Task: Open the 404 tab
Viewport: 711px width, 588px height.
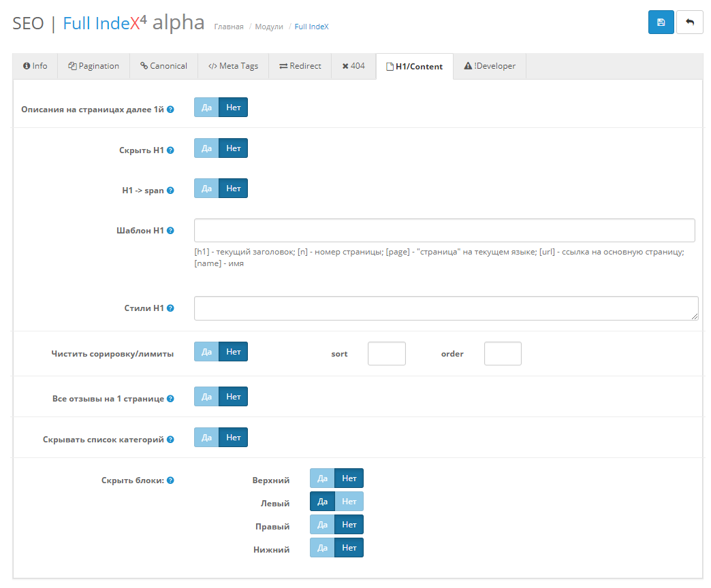Action: [x=353, y=66]
